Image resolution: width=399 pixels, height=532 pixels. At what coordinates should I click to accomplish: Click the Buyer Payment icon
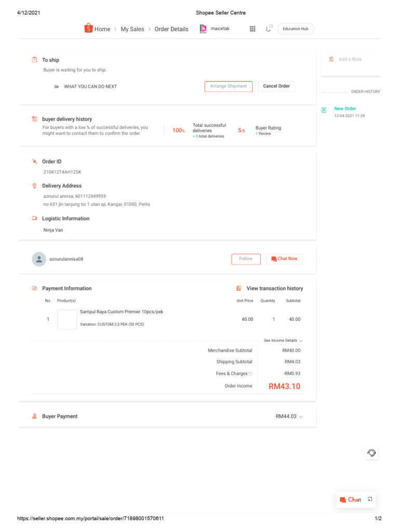[x=34, y=416]
